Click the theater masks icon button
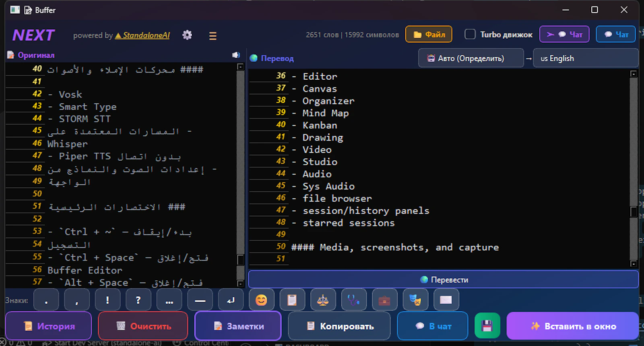Viewport: 644px width, 346px height. [415, 300]
